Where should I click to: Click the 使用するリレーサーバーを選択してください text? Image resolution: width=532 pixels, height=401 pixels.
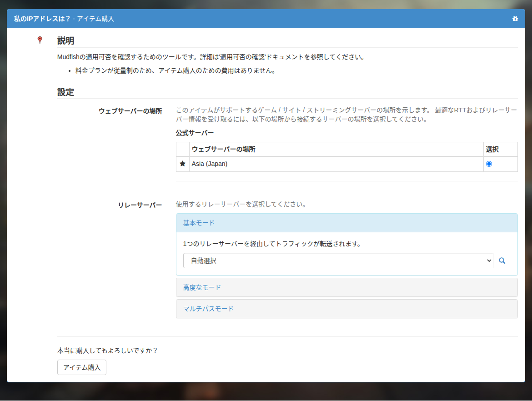(241, 204)
